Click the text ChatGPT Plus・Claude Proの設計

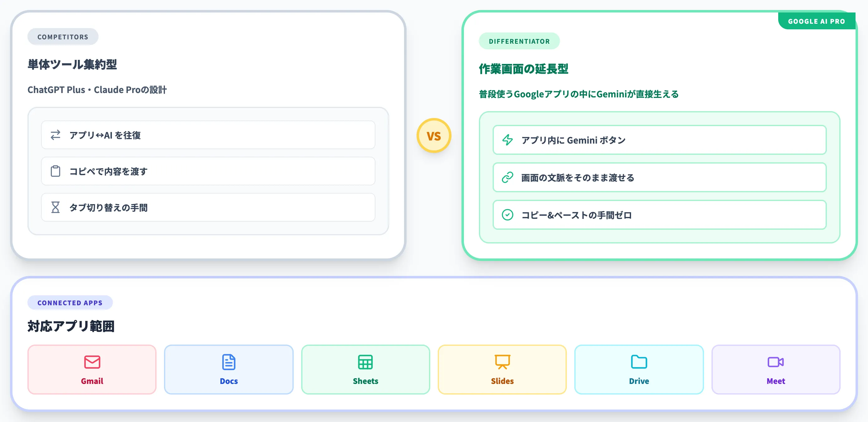97,90
